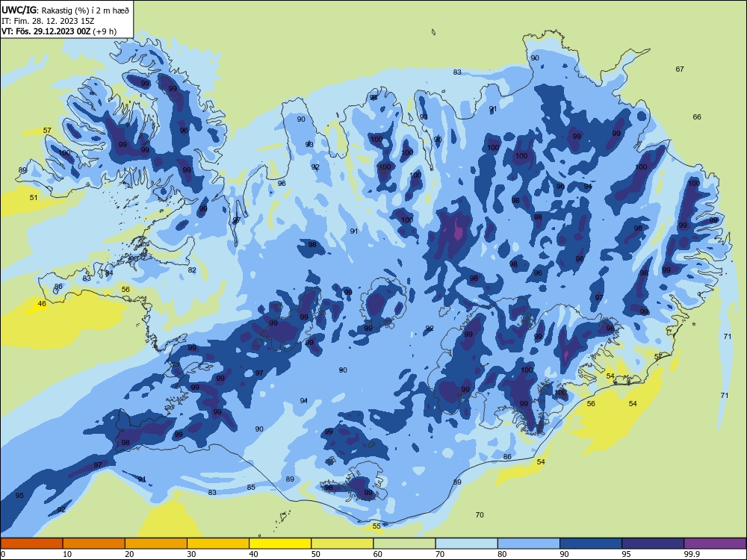Click the 20–30 amber legend swatch
The image size is (747, 560).
[156, 544]
